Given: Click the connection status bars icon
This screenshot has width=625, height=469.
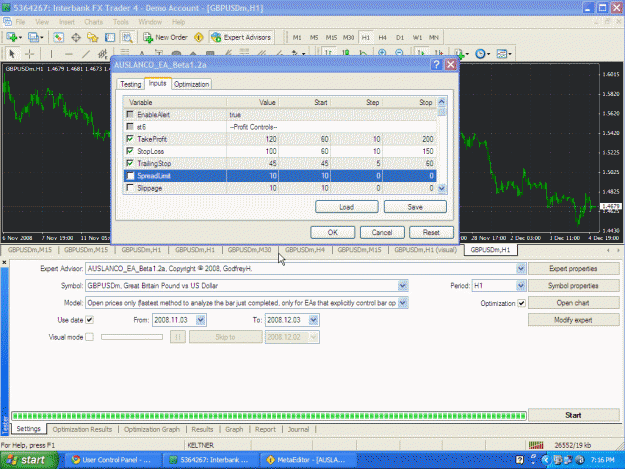Looking at the screenshot, I should point(536,445).
